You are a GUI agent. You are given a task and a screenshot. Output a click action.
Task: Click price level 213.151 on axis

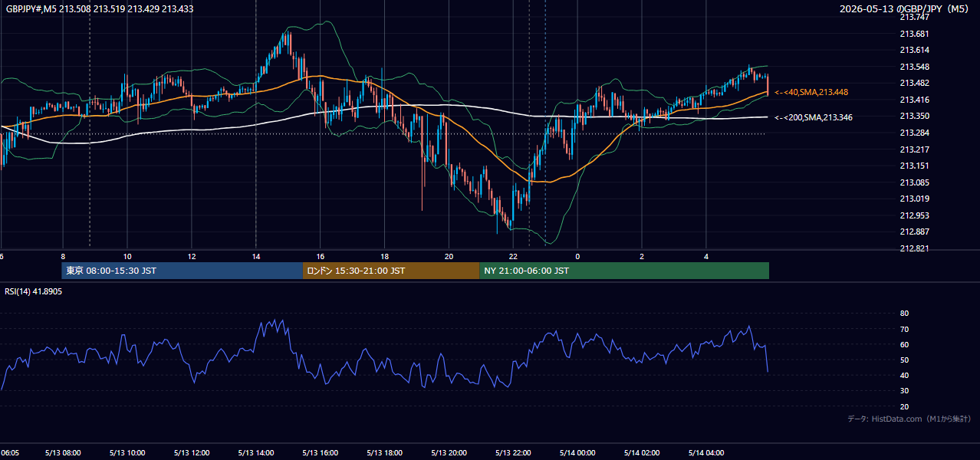(x=914, y=166)
